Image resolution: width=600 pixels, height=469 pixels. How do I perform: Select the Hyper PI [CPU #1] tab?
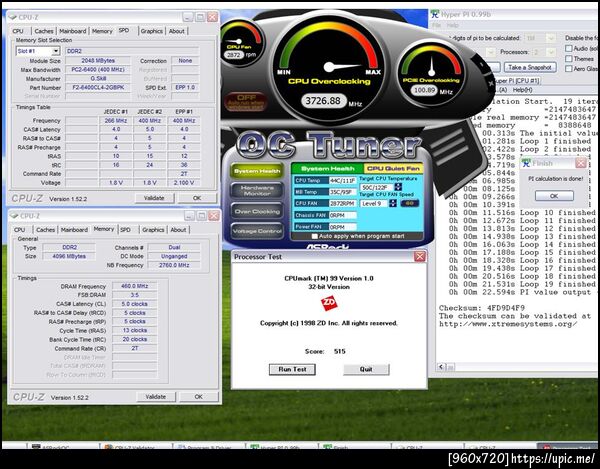(x=517, y=81)
